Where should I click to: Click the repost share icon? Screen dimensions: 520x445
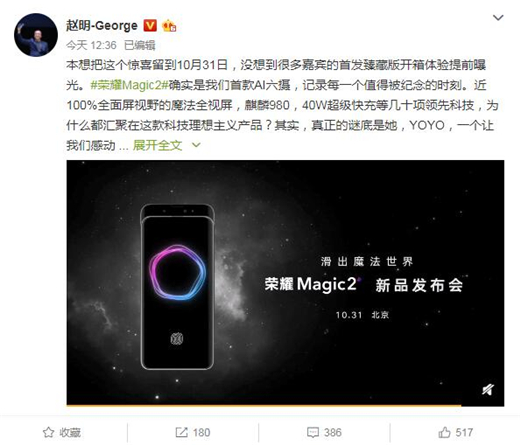tap(181, 432)
